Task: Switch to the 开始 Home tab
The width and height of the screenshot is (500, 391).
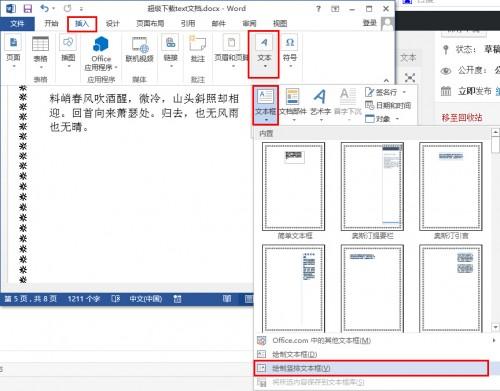Action: [51, 23]
